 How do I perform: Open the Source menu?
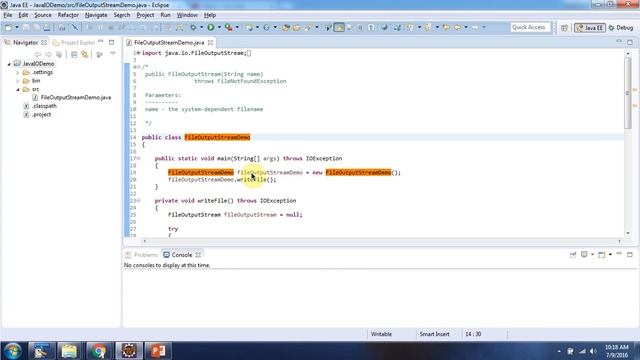point(43,15)
